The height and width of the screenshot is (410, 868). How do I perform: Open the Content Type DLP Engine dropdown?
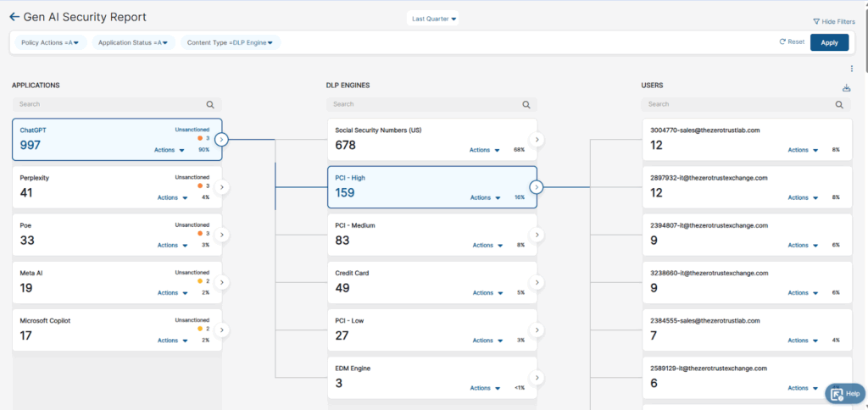(230, 42)
